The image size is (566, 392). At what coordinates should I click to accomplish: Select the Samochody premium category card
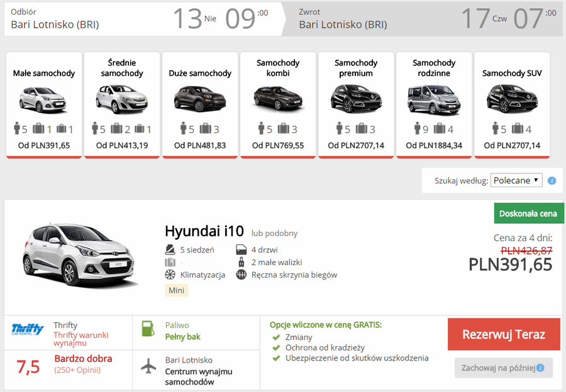point(356,105)
